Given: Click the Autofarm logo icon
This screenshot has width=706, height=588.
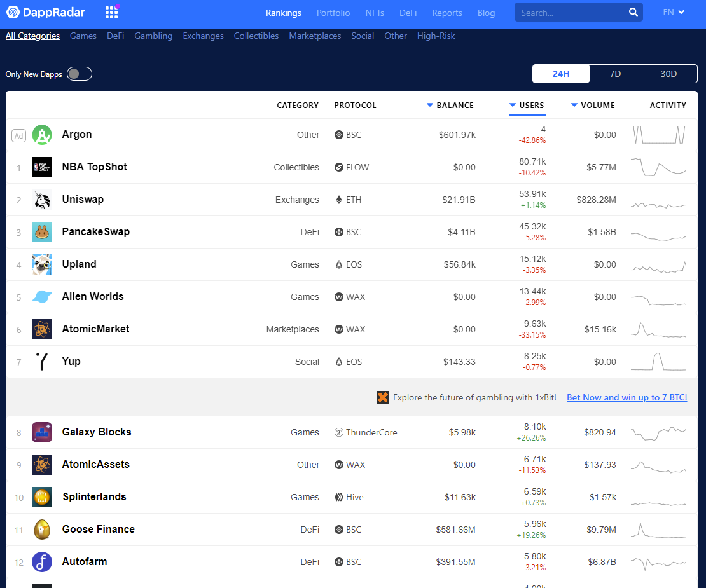Looking at the screenshot, I should pos(42,562).
